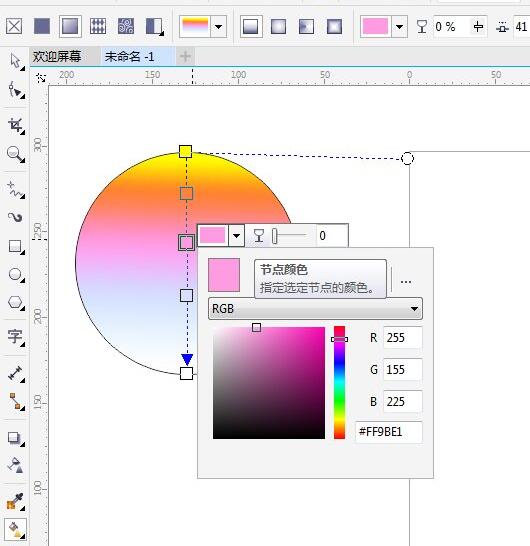This screenshot has width=530, height=546.
Task: Add a new document with the plus tab
Action: (185, 56)
